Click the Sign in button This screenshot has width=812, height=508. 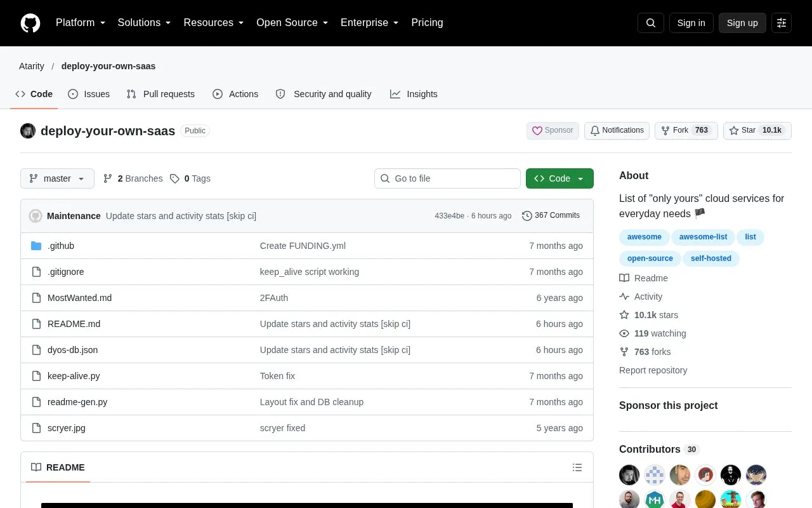click(691, 23)
